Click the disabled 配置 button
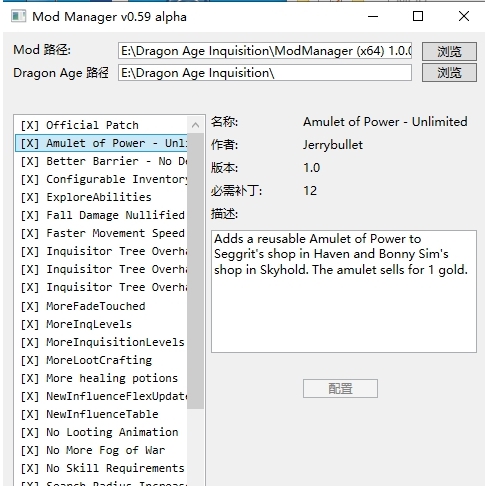This screenshot has width=485, height=486. [x=340, y=388]
